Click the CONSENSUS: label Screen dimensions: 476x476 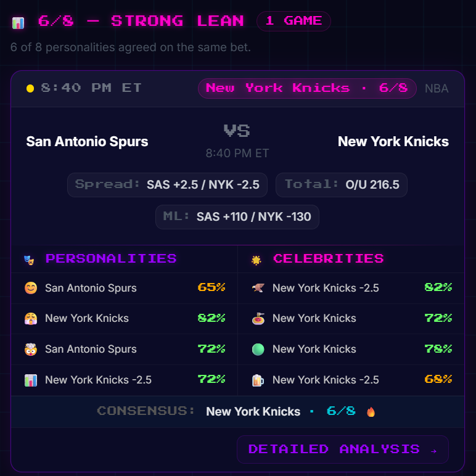pos(146,411)
